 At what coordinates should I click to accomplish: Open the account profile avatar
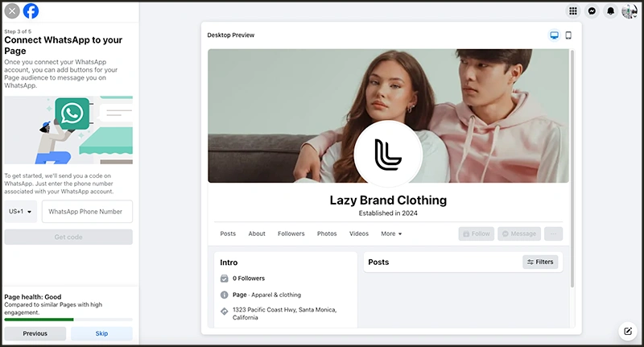(x=629, y=11)
